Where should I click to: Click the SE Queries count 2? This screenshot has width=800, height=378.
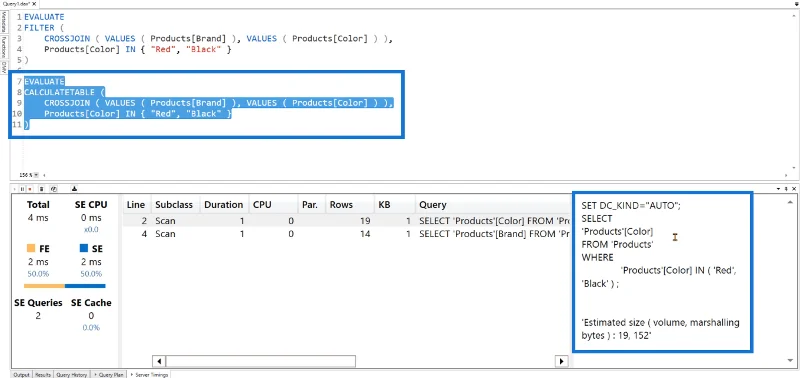pyautogui.click(x=38, y=316)
